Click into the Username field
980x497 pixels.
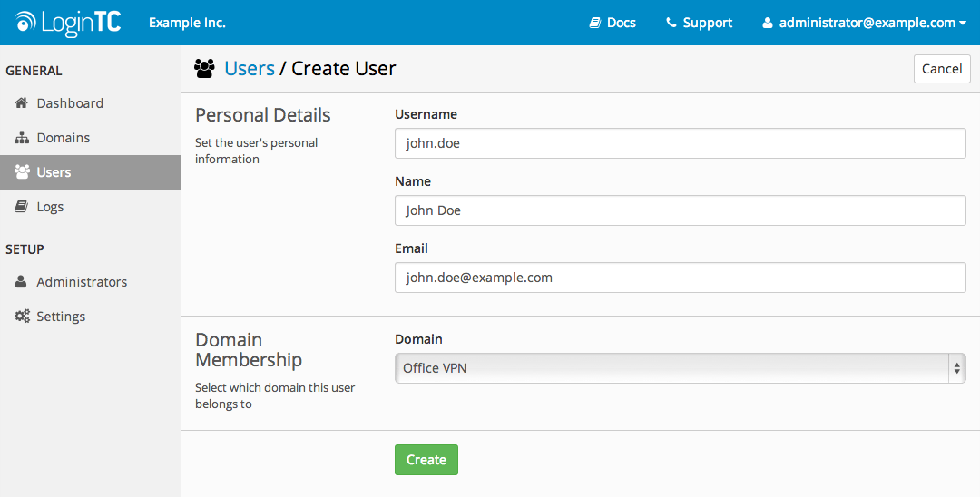(680, 143)
